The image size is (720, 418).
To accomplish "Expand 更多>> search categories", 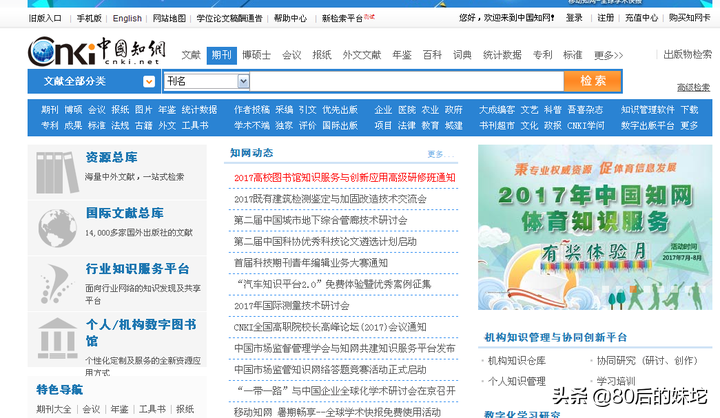I will point(608,56).
